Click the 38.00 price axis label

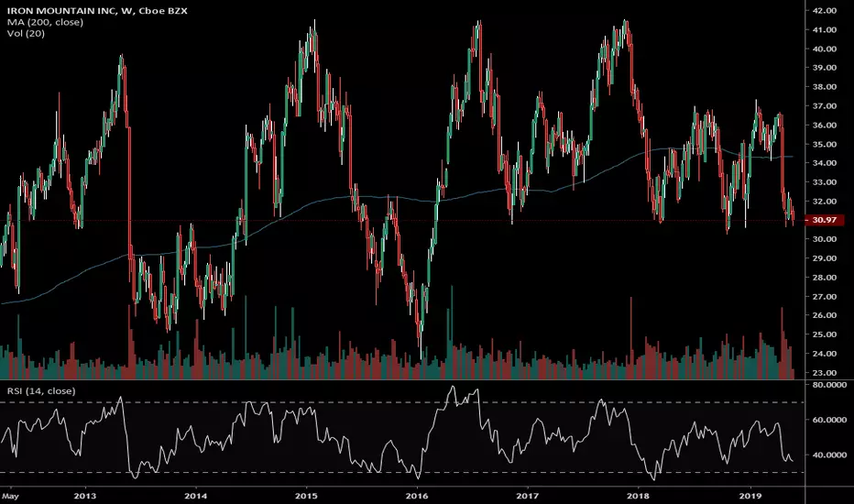click(x=824, y=87)
